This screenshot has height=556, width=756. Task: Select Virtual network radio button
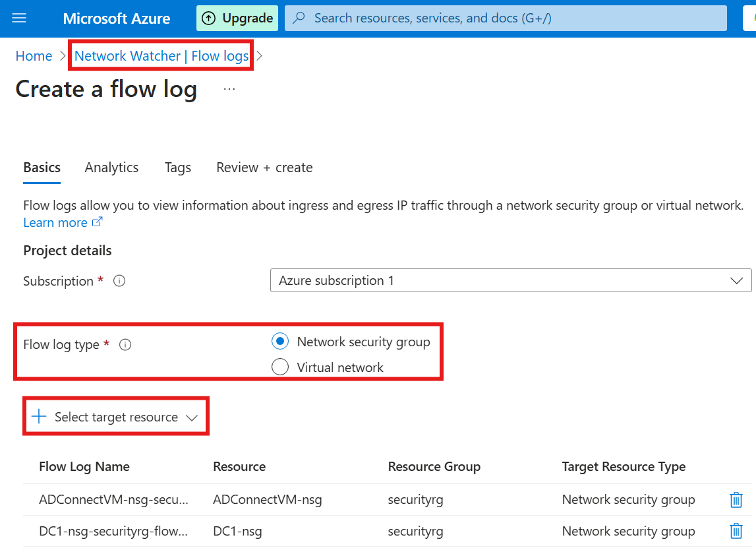point(280,367)
